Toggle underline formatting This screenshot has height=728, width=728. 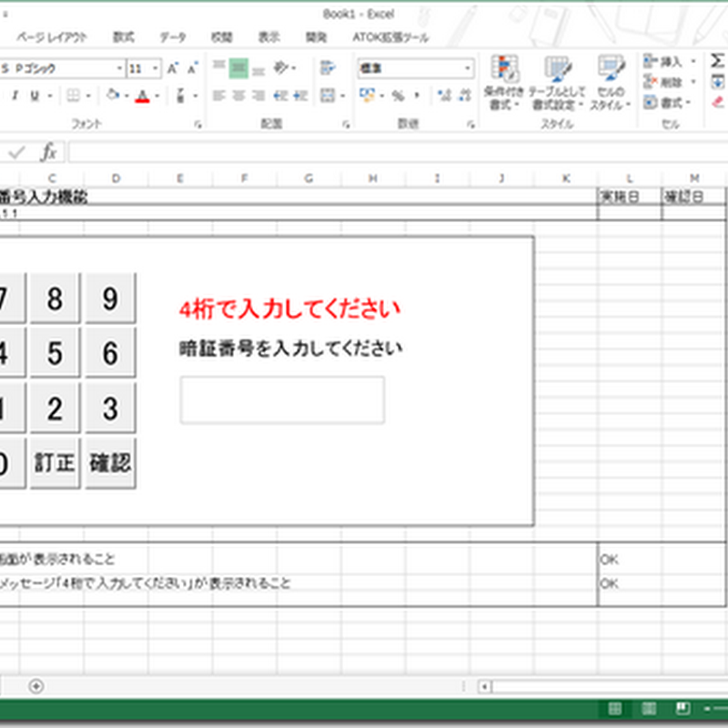[35, 96]
